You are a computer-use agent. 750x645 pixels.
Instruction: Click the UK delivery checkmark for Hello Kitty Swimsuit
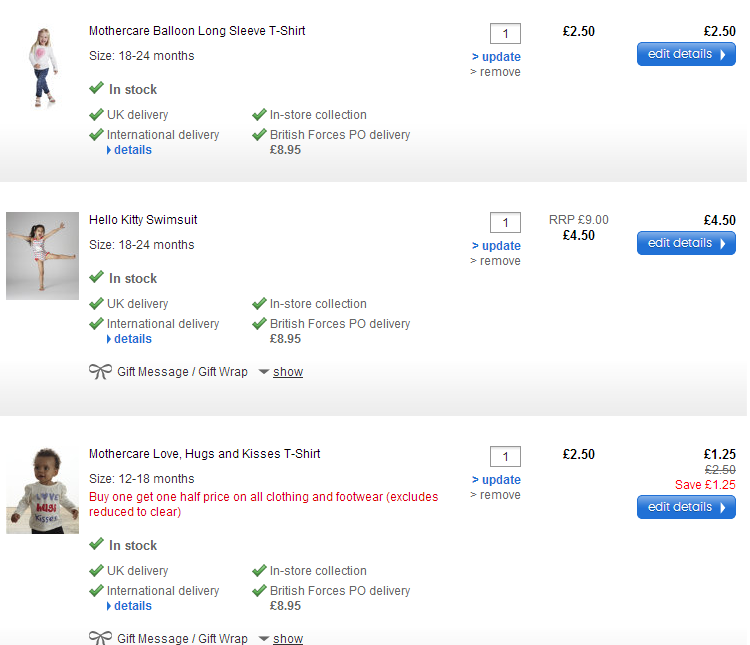[96, 304]
